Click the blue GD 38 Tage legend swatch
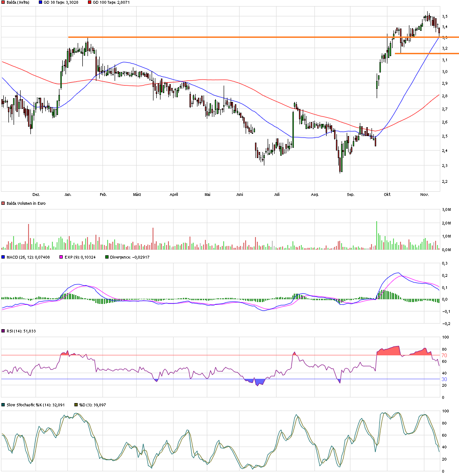Screen dimensions: 459x476 pyautogui.click(x=40, y=2)
